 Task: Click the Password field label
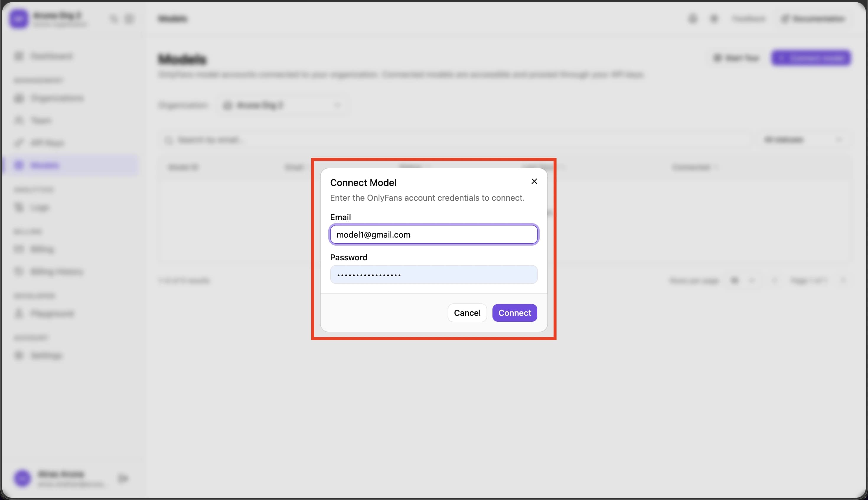(x=349, y=258)
